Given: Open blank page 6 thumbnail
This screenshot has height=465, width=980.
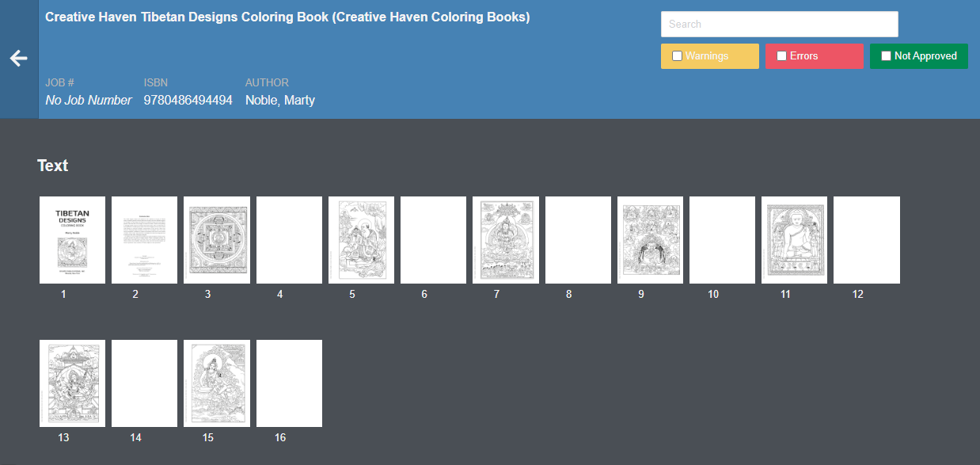Looking at the screenshot, I should tap(433, 240).
